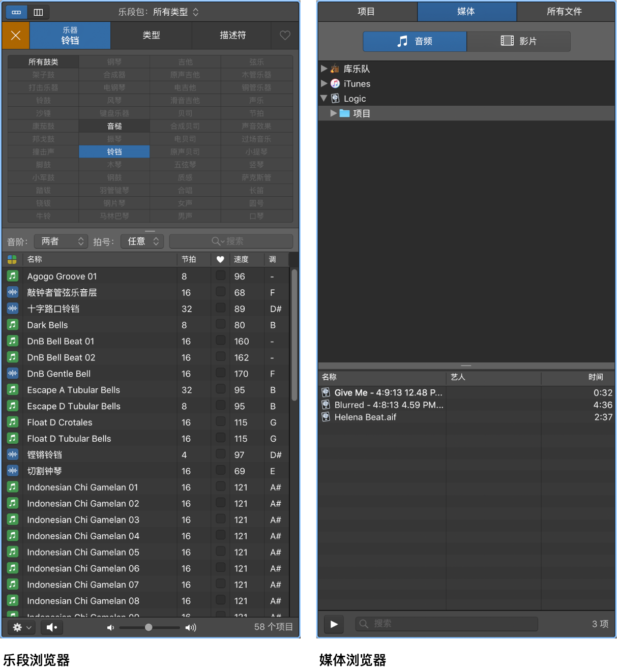Click the green icon for Dark Bells
Image resolution: width=617 pixels, height=672 pixels.
[13, 325]
